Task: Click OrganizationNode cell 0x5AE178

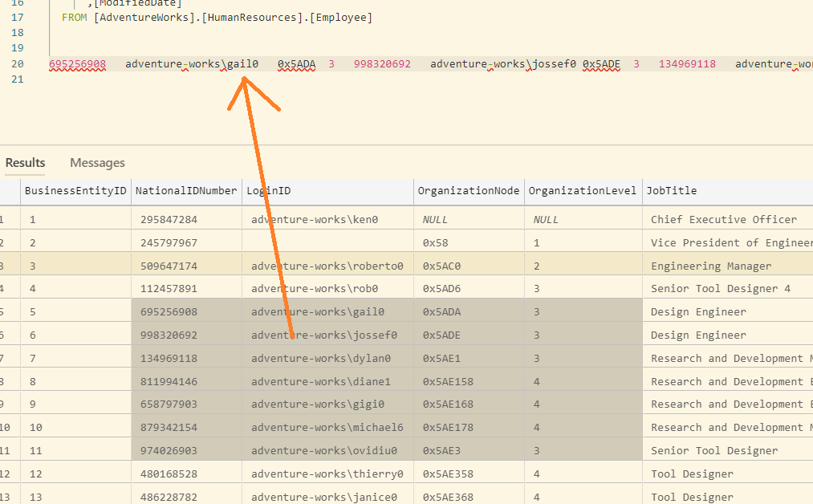Action: click(470, 427)
